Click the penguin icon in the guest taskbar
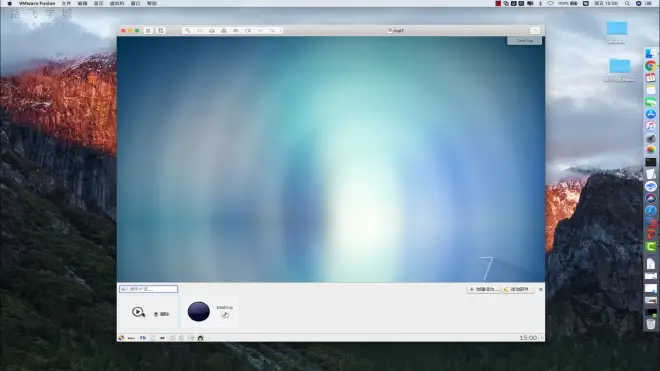The image size is (660, 371). (x=200, y=338)
